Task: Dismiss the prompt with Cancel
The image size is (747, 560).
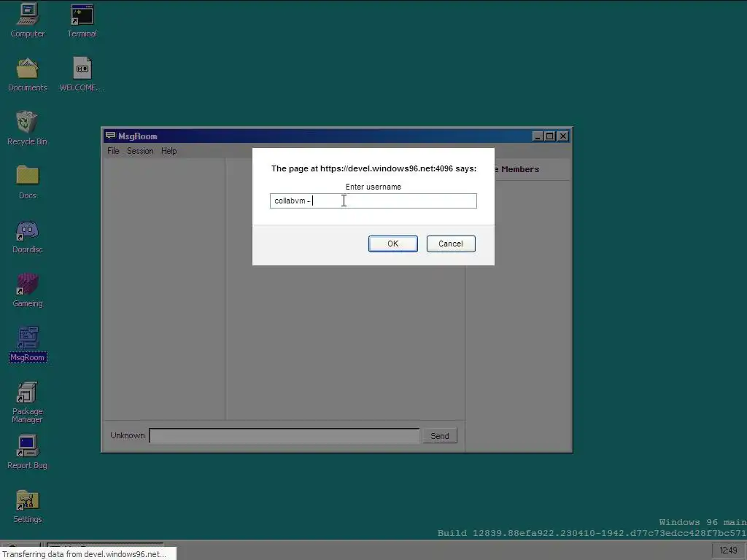Action: pyautogui.click(x=451, y=244)
